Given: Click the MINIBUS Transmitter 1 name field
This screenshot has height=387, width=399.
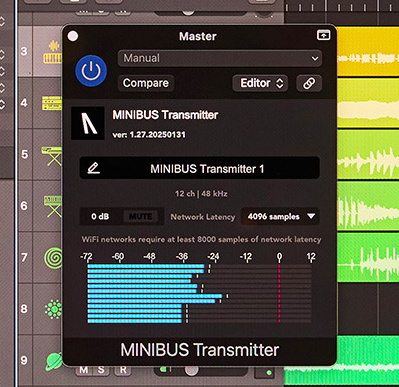Looking at the screenshot, I should (x=200, y=168).
